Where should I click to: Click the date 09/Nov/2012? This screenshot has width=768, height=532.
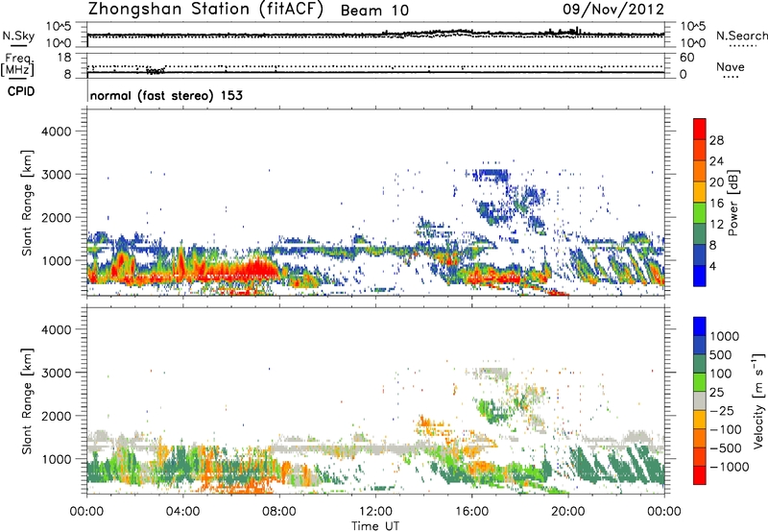[613, 10]
